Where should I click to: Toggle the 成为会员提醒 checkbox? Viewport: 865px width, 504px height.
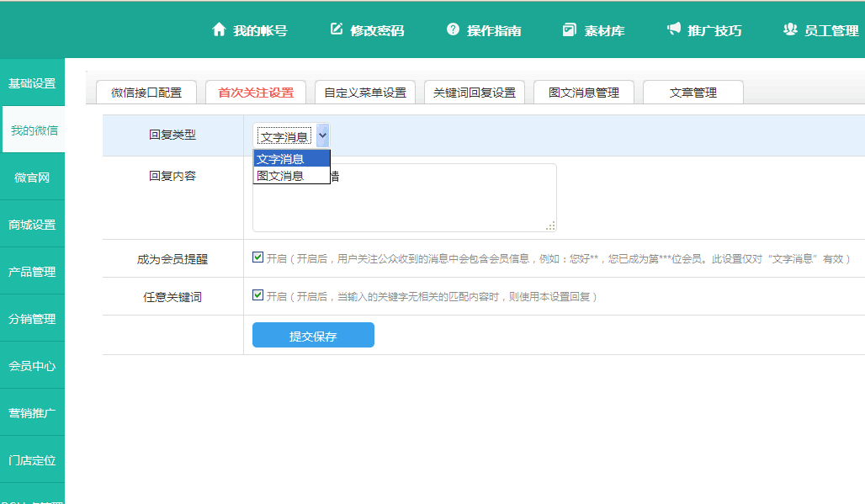[258, 257]
